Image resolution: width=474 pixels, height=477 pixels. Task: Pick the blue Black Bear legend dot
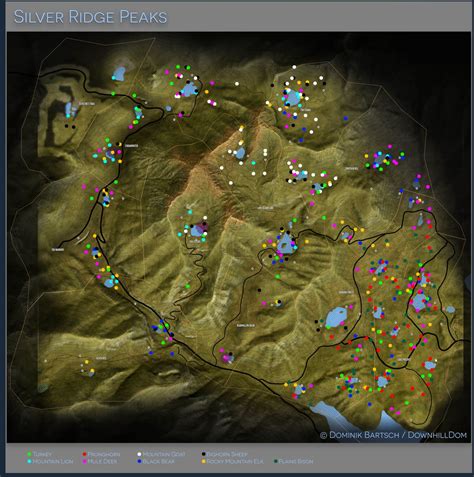click(x=139, y=461)
